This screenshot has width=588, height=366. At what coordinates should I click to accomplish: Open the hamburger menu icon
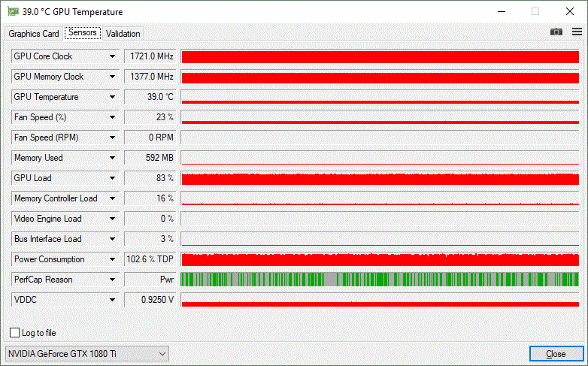tap(577, 32)
